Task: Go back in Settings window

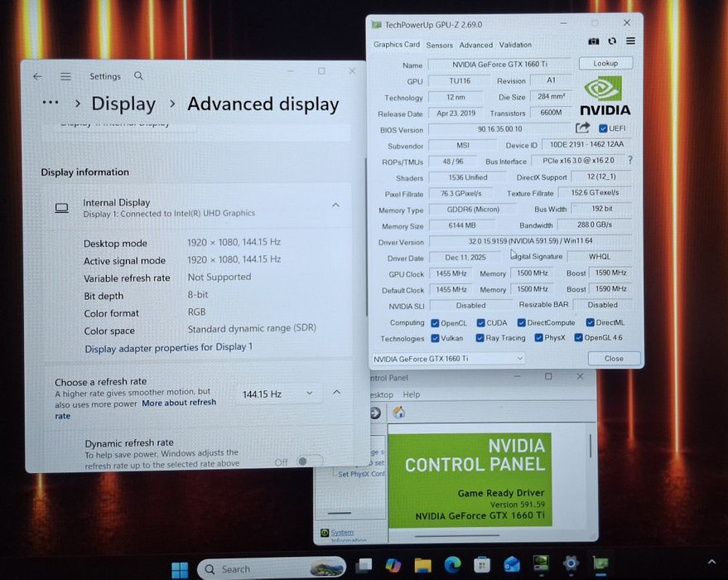Action: 37,76
